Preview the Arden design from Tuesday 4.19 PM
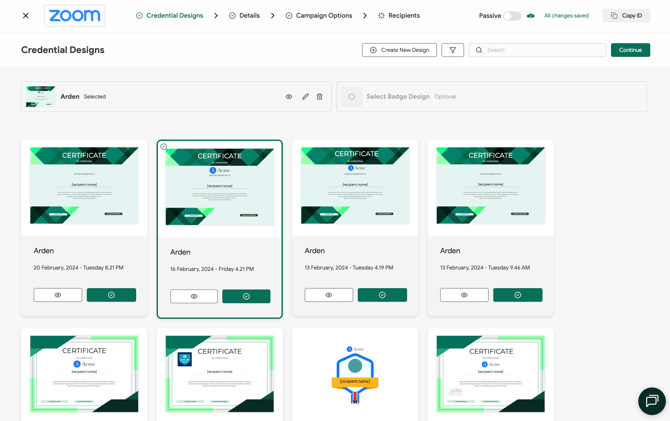This screenshot has height=421, width=670. coord(329,295)
